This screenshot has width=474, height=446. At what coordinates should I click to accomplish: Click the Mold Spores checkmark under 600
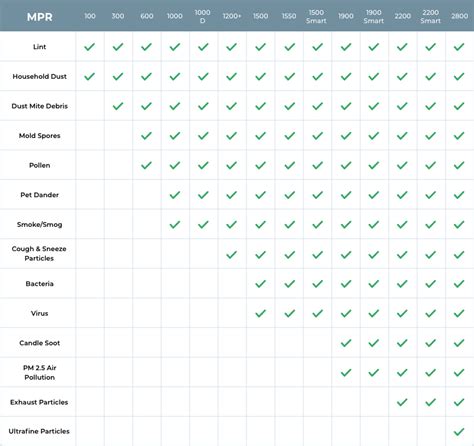pyautogui.click(x=146, y=136)
